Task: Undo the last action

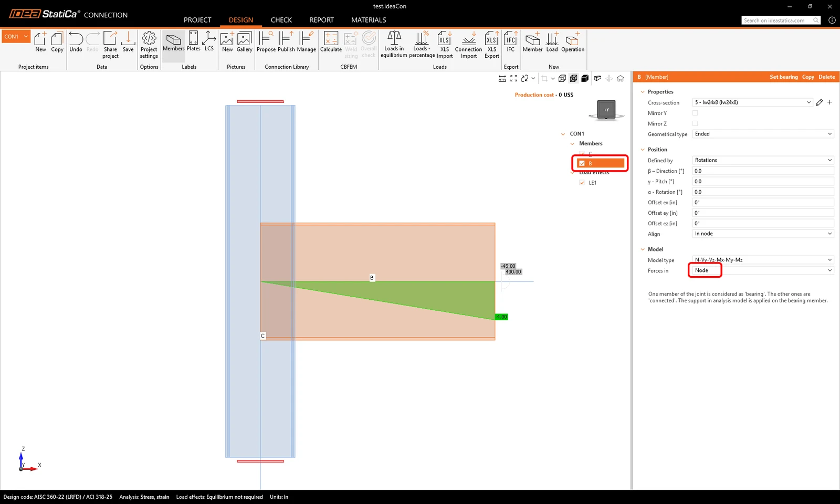Action: 76,41
